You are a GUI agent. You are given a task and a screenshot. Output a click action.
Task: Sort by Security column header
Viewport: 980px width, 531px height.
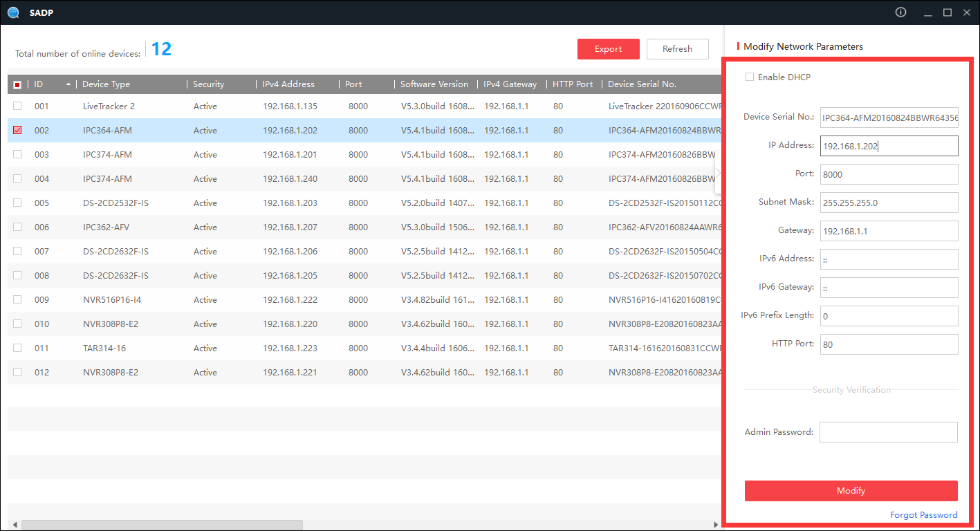coord(221,84)
